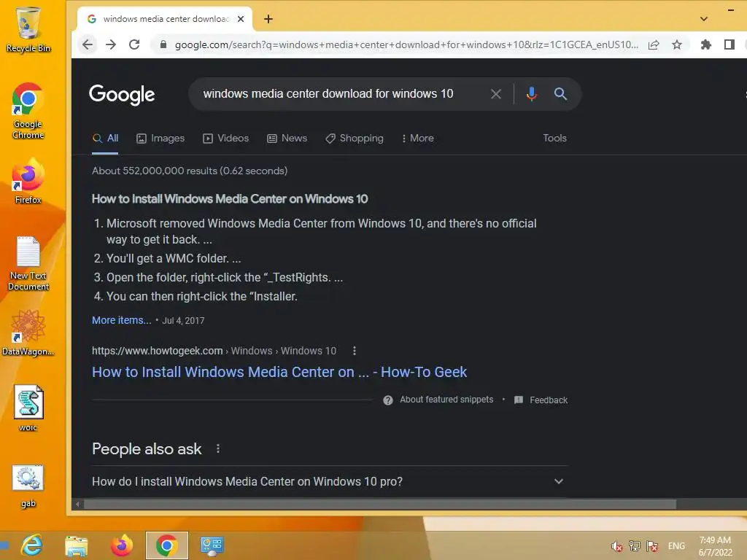Click the "About 552,000,000 results" text
747x560 pixels.
click(190, 171)
